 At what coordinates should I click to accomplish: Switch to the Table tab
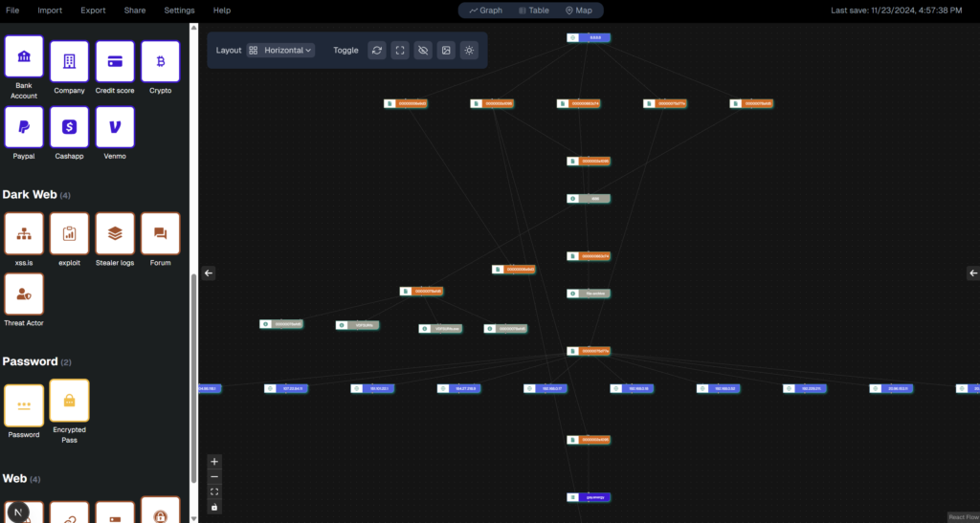click(533, 11)
